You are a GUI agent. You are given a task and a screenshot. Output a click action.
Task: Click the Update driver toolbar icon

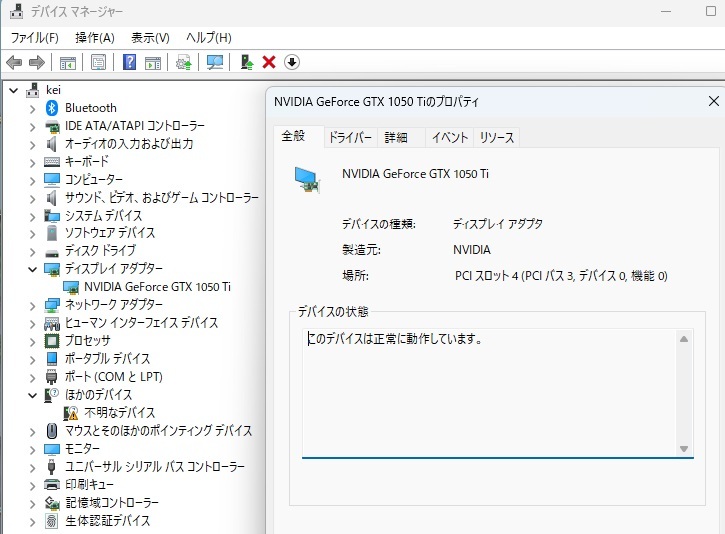pos(184,62)
